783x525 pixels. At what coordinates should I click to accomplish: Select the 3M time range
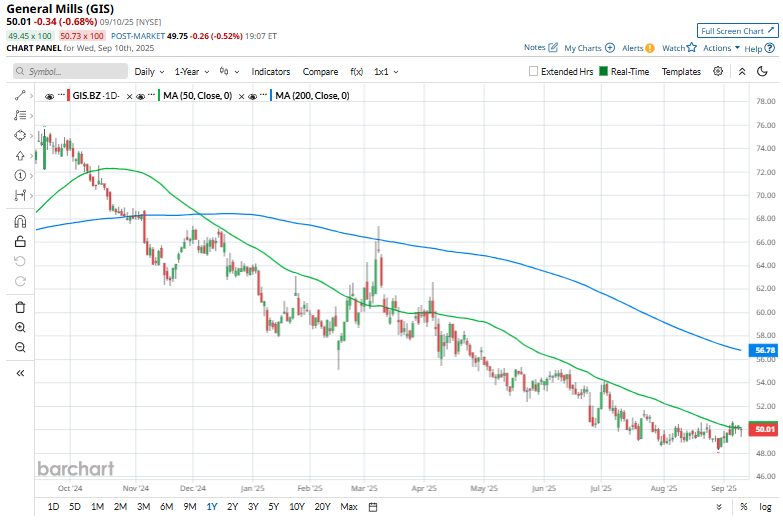(144, 507)
